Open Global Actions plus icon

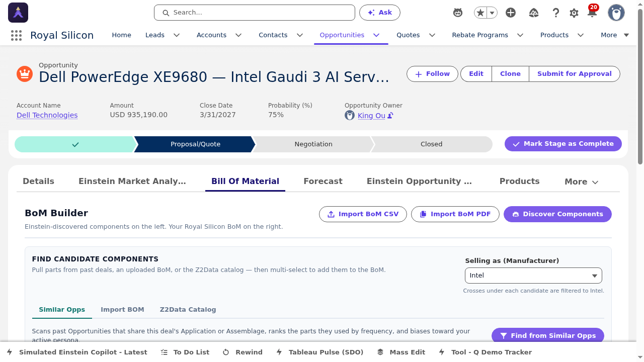pos(511,13)
